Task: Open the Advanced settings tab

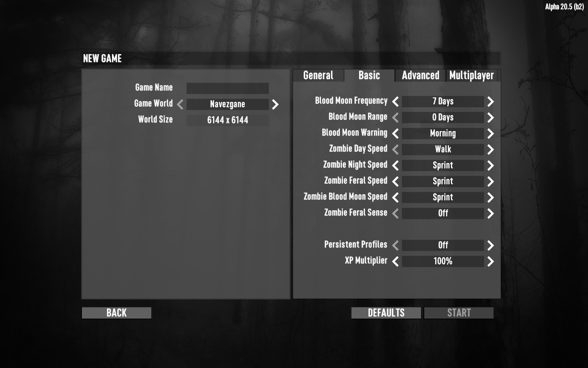Action: pos(420,75)
